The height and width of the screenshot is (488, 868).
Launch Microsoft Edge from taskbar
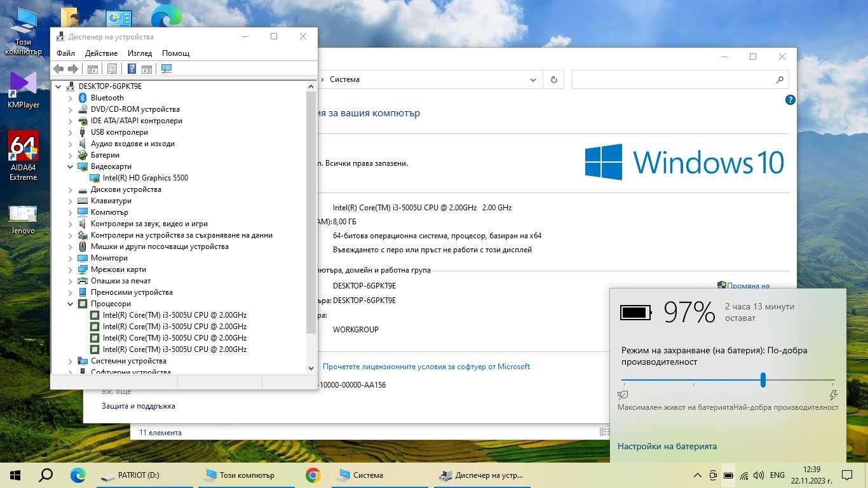[78, 475]
